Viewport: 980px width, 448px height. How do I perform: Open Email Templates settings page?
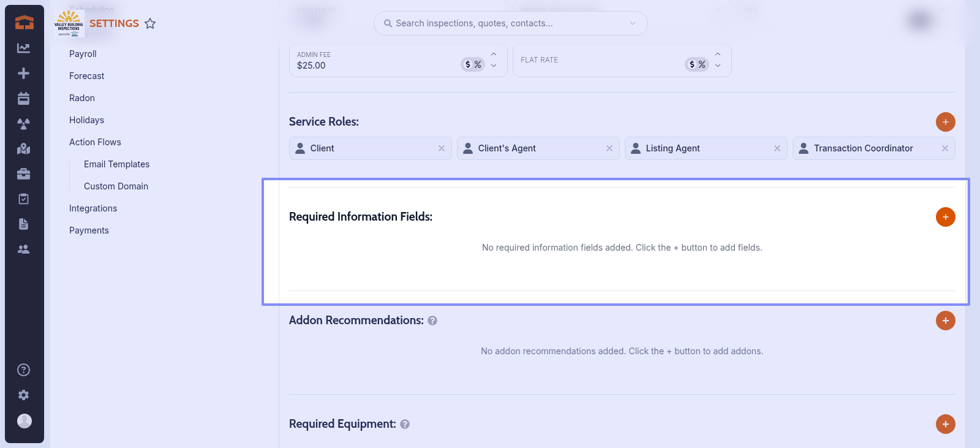tap(116, 164)
